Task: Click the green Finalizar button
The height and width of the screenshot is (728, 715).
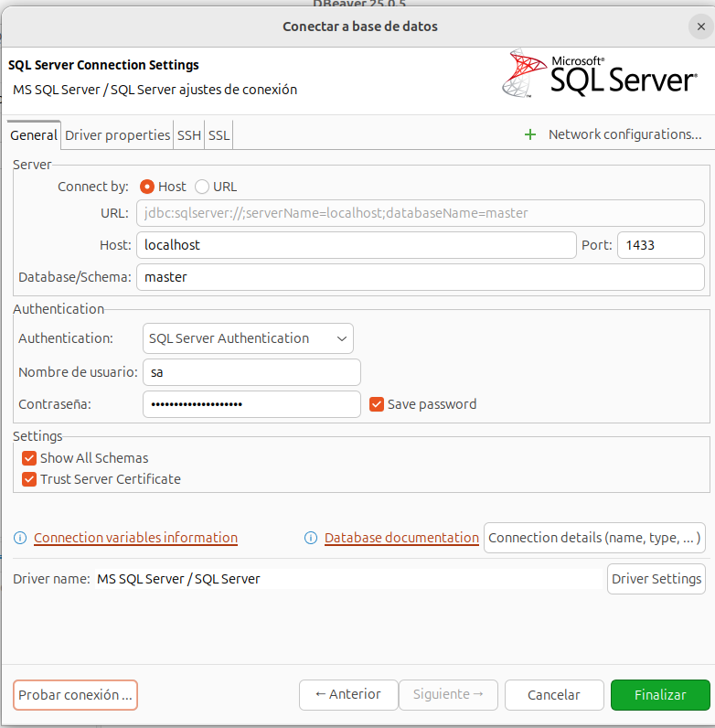Action: (660, 695)
